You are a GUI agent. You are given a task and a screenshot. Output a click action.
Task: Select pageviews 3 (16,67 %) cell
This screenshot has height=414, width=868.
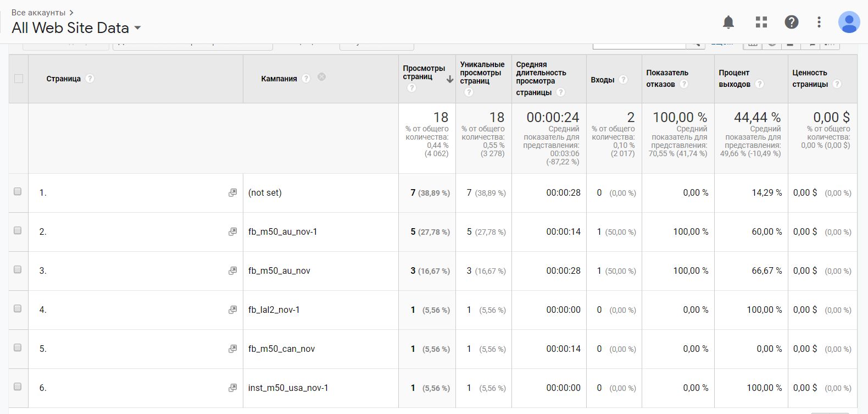tap(430, 271)
